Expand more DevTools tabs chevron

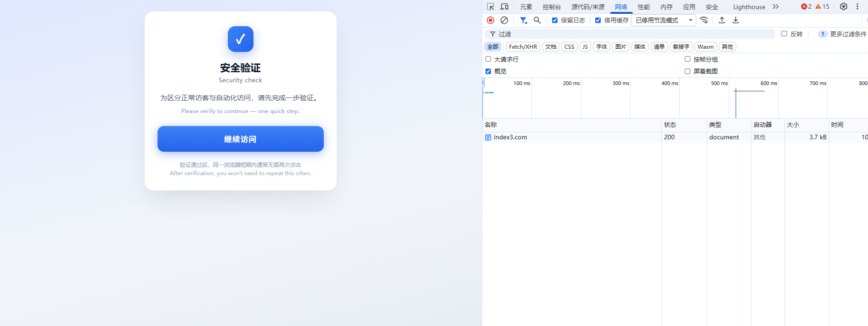(776, 6)
